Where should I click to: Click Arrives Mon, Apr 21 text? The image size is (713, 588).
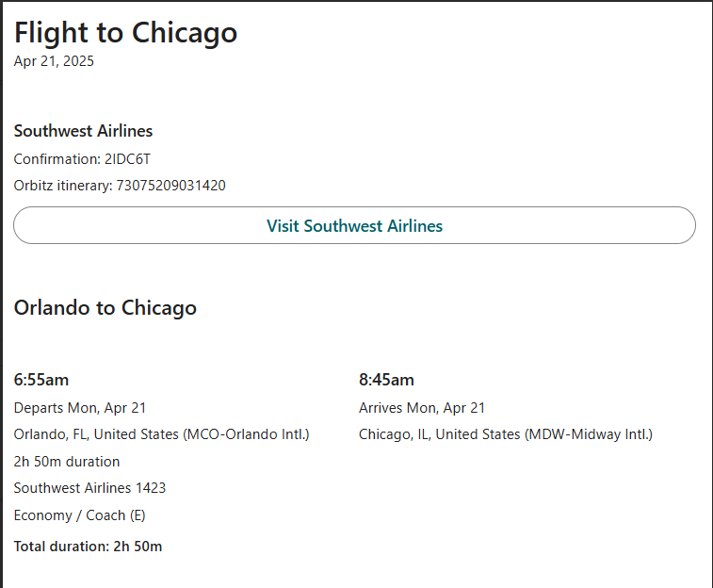pos(422,408)
